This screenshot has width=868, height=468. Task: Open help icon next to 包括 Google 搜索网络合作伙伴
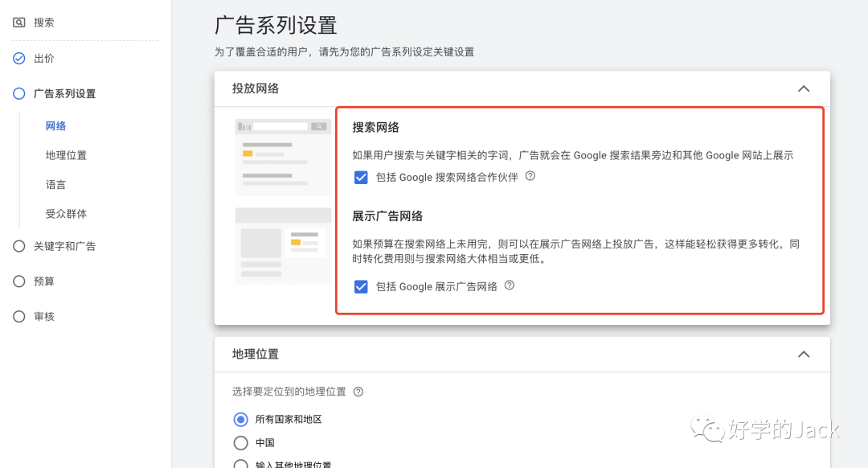530,176
